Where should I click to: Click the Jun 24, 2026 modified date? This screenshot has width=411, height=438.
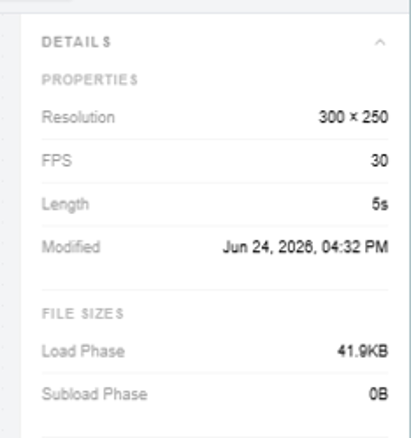(x=306, y=247)
